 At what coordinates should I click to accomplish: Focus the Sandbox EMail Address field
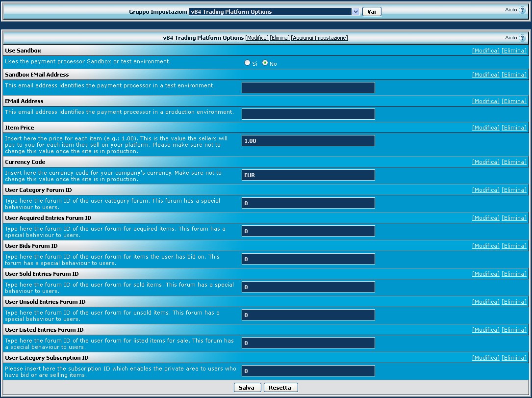click(308, 88)
